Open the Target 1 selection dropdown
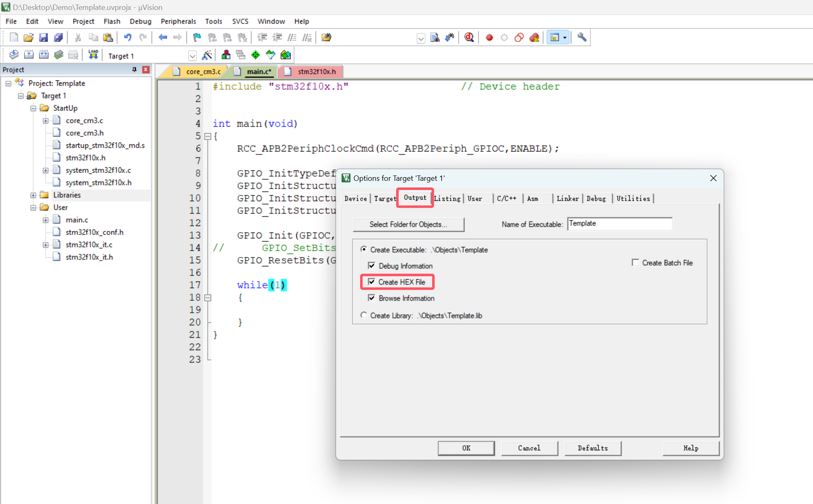Screen dimensions: 813x504 coord(192,56)
